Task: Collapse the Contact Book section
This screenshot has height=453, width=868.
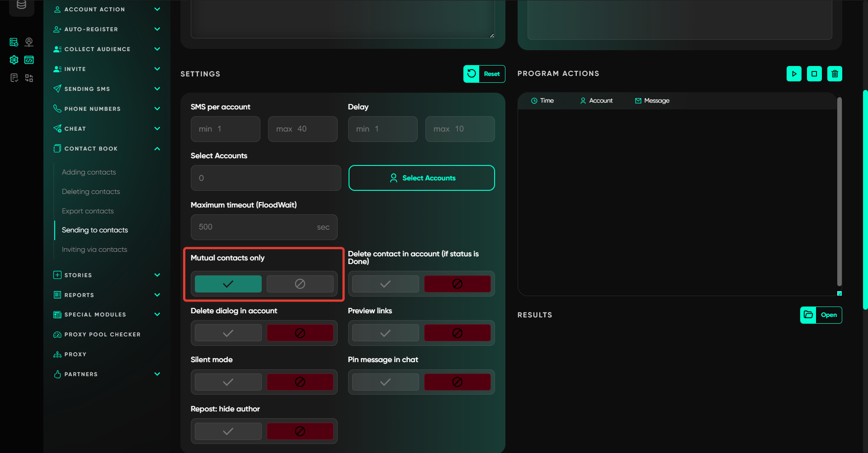Action: [x=157, y=149]
